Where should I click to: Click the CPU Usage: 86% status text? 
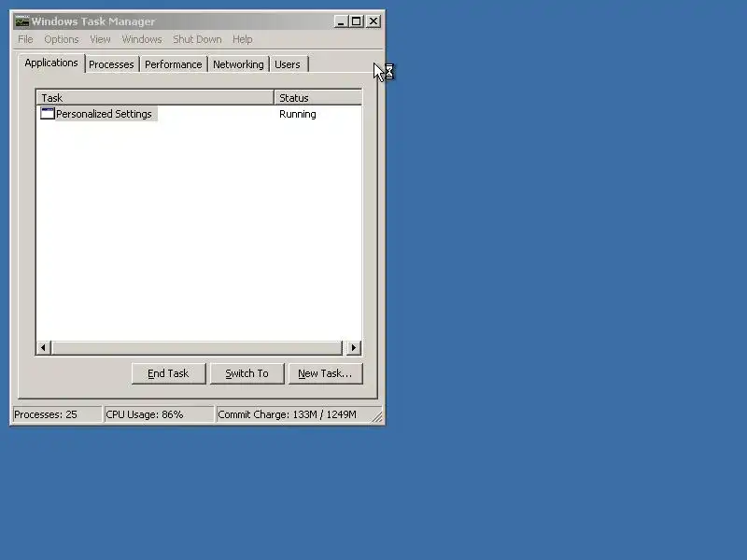coord(145,414)
